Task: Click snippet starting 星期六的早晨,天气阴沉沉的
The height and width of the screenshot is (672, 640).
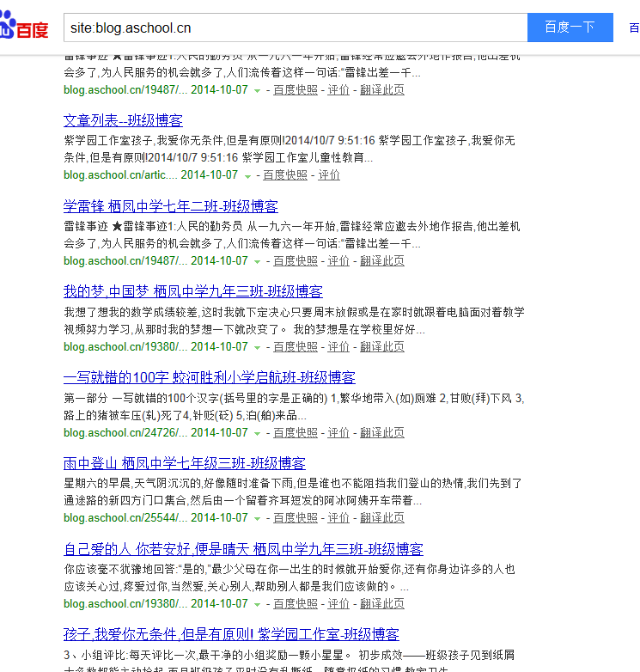Action: (x=293, y=492)
